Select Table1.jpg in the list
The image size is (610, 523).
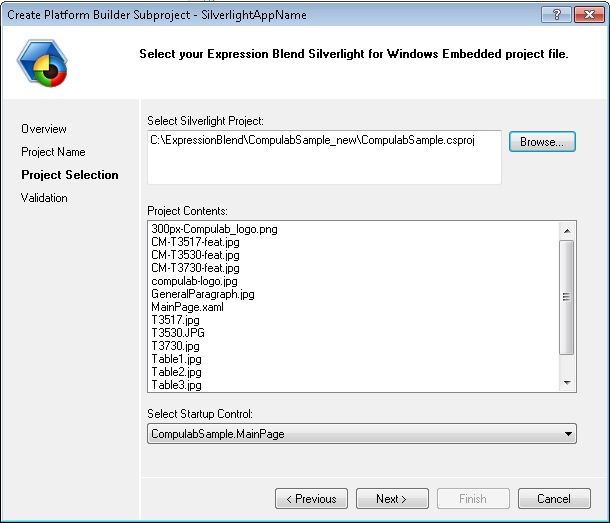click(176, 359)
